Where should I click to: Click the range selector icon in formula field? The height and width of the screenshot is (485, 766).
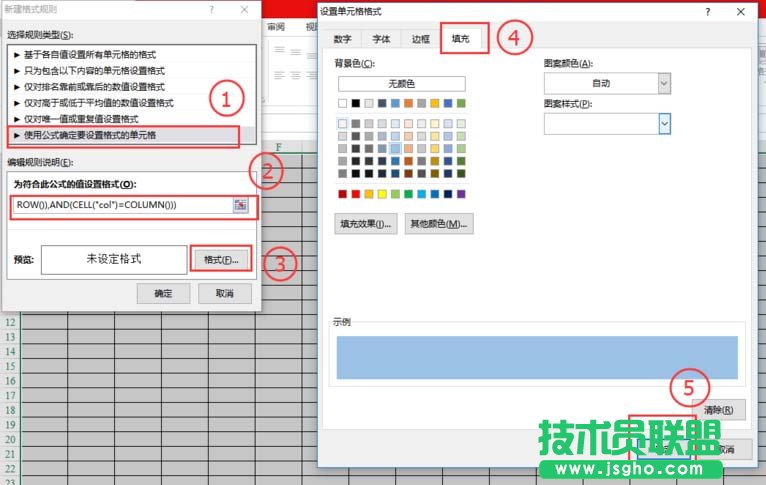[240, 205]
